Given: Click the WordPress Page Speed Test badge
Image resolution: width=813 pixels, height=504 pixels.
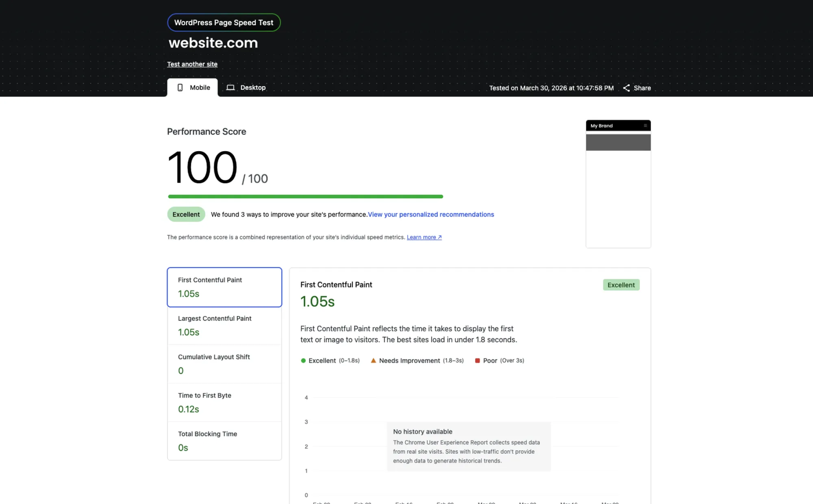Looking at the screenshot, I should pyautogui.click(x=224, y=22).
